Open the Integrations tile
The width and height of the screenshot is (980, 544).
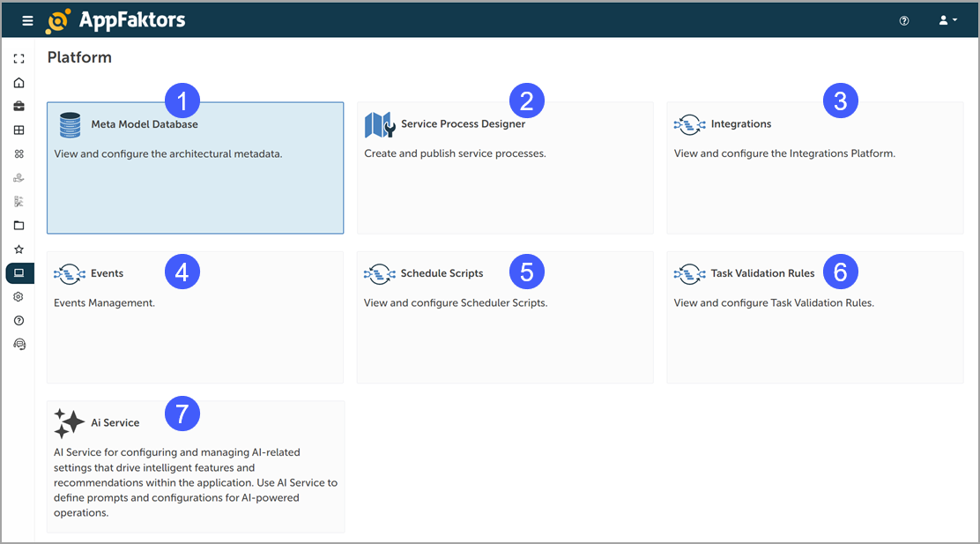[814, 168]
